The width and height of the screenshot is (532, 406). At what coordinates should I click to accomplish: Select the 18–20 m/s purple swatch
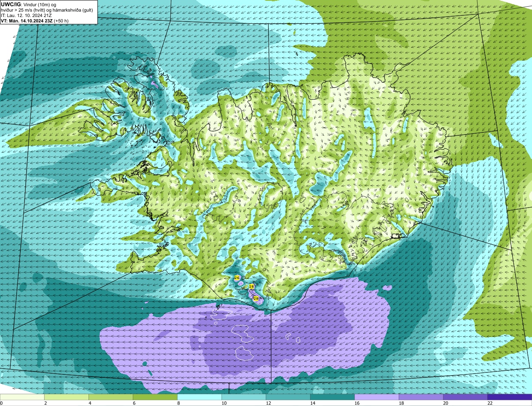tap(421, 397)
